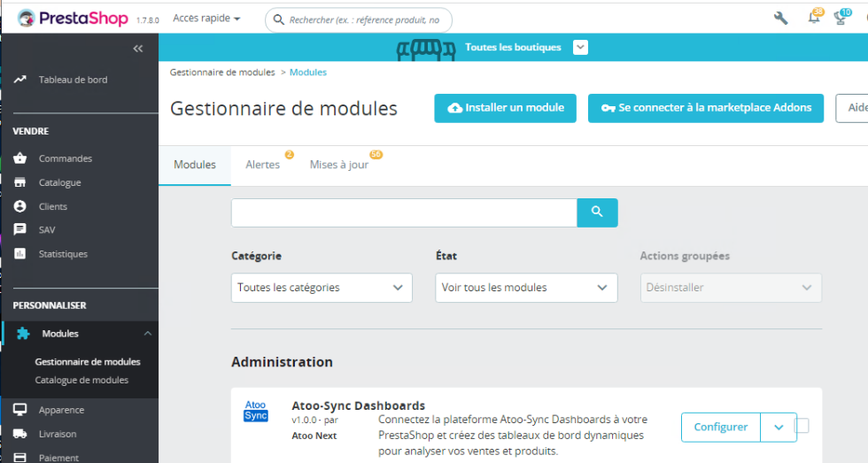
Task: Open the Toutes les boutiques shop selector arrow
Action: (580, 48)
